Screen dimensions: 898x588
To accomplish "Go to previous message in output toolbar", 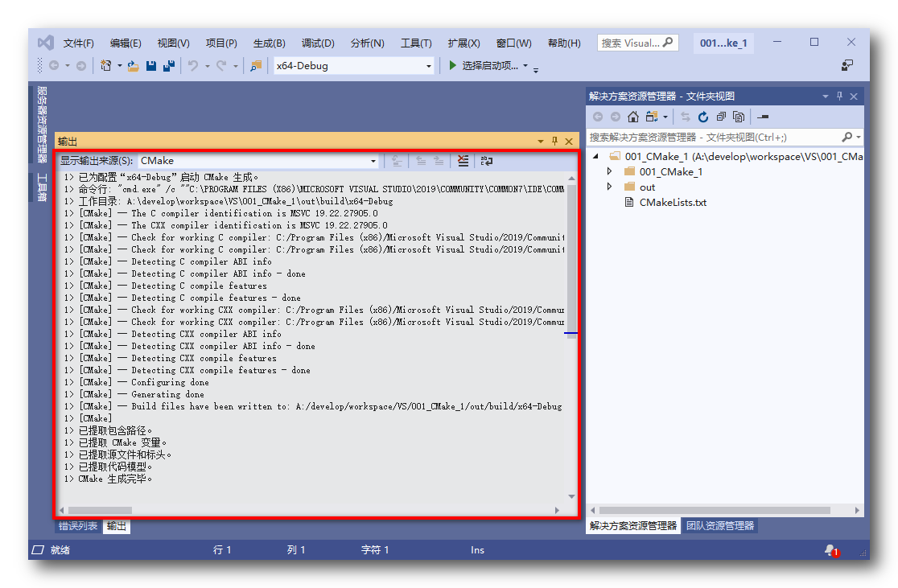I will pyautogui.click(x=421, y=161).
